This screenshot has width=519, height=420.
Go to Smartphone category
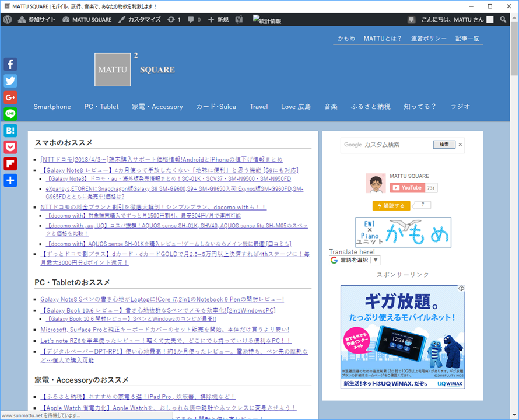[x=52, y=107]
